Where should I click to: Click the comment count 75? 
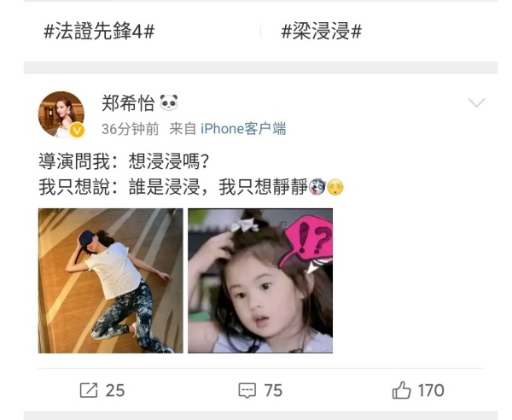tap(273, 391)
